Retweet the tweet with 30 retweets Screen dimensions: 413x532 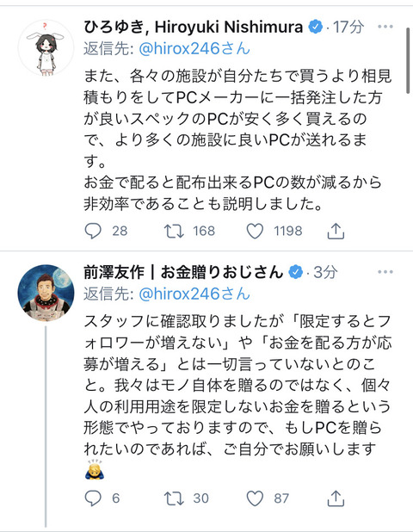(x=174, y=498)
